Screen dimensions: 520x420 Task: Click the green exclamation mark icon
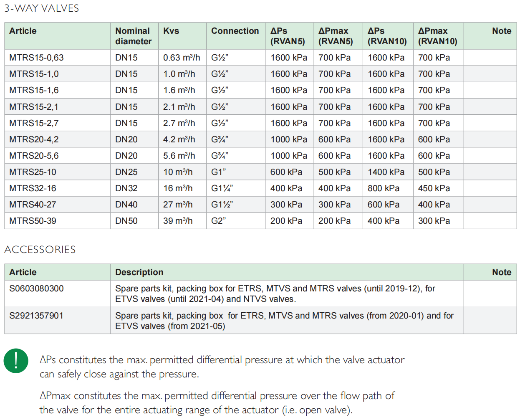pos(16,361)
